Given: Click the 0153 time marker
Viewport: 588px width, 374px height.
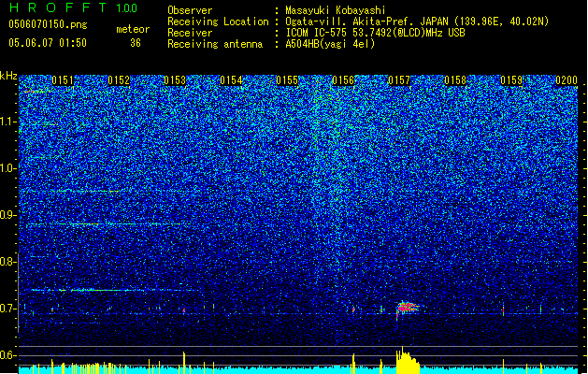Looking at the screenshot, I should point(175,80).
